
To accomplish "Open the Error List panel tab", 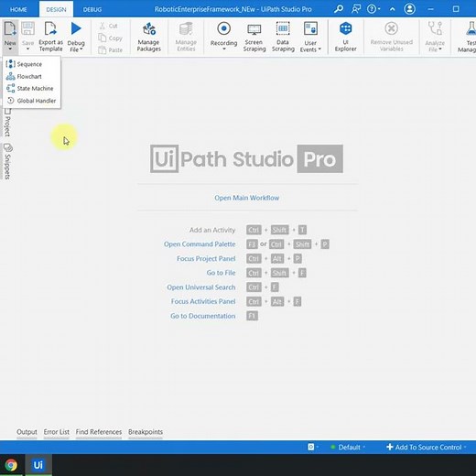I will [x=57, y=432].
